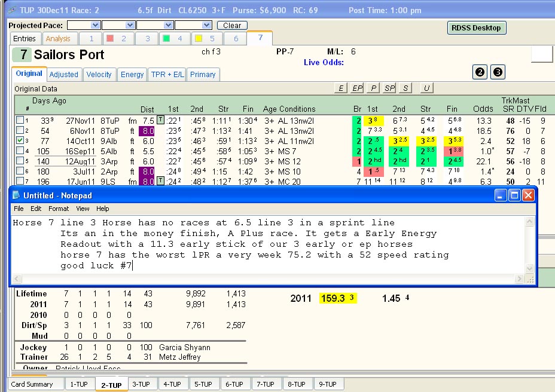Select horse tab 3
The width and height of the screenshot is (555, 392).
coord(147,39)
